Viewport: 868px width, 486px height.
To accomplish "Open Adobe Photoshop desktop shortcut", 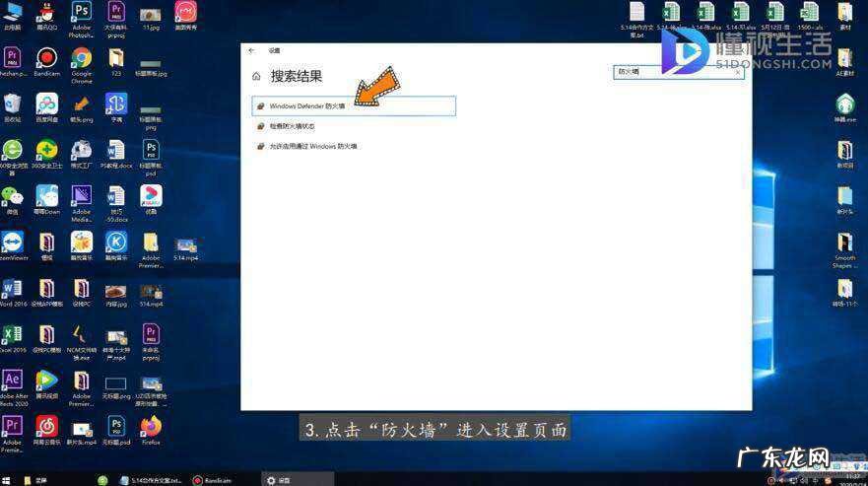I will coord(82,19).
